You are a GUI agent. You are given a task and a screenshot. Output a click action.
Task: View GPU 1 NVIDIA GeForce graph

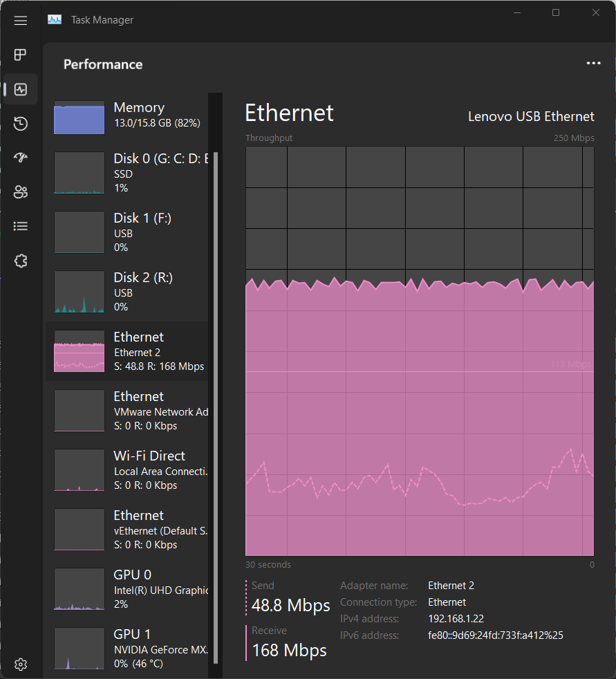click(x=130, y=649)
